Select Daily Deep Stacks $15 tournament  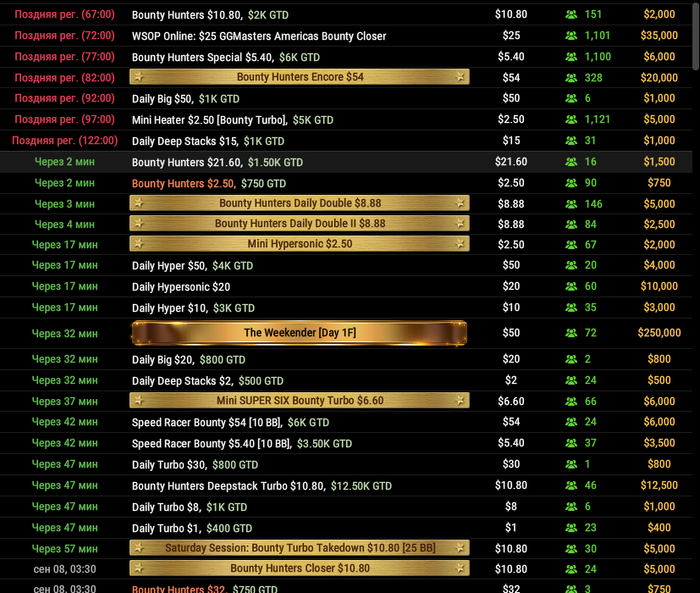(208, 141)
